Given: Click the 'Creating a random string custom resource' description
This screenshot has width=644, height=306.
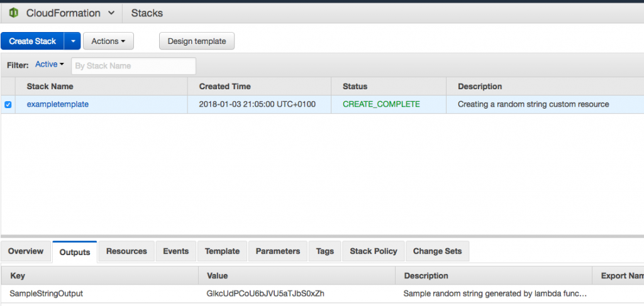Looking at the screenshot, I should [533, 104].
